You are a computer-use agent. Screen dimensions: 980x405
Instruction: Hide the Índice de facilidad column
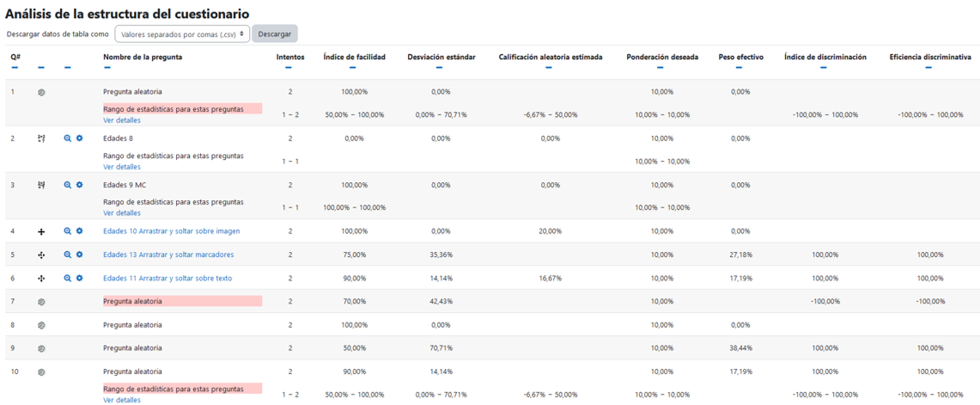354,67
